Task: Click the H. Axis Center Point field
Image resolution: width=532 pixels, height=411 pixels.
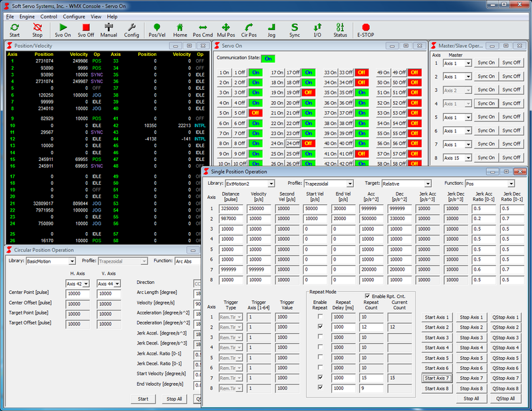Action: pyautogui.click(x=78, y=294)
